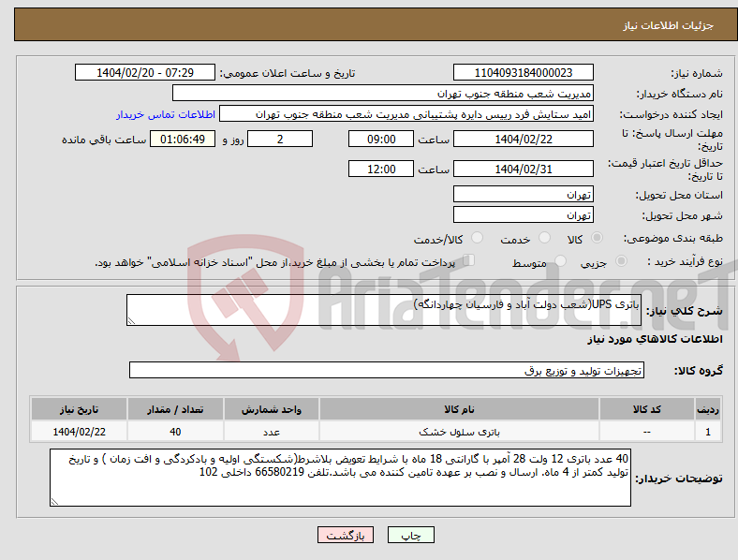Click the announcement date field 1404/02/20 - 07:29
Image resolution: width=738 pixels, height=560 pixels.
click(145, 72)
